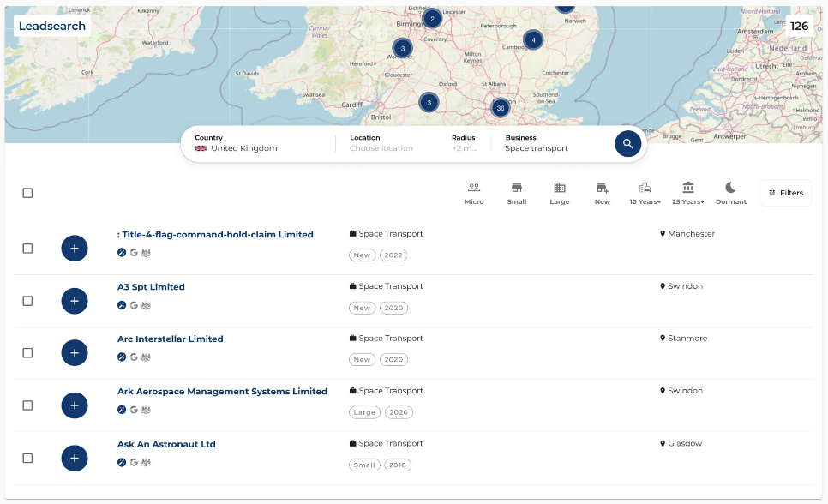Tick the select-all checkbox above the list

27,193
